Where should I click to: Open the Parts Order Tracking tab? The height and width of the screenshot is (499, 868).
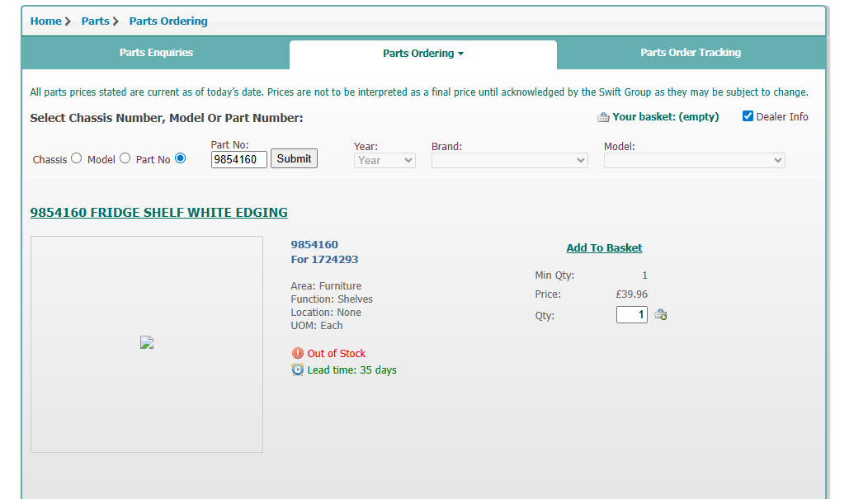point(691,53)
